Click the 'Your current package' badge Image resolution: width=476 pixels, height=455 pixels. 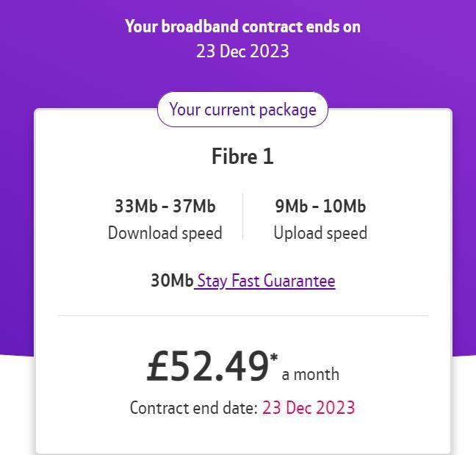(242, 110)
